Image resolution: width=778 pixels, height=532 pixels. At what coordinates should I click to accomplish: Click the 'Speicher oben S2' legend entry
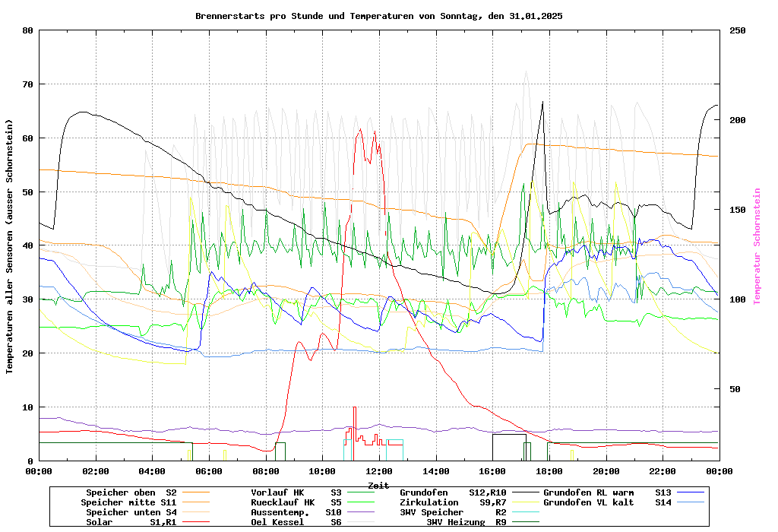pyautogui.click(x=131, y=492)
